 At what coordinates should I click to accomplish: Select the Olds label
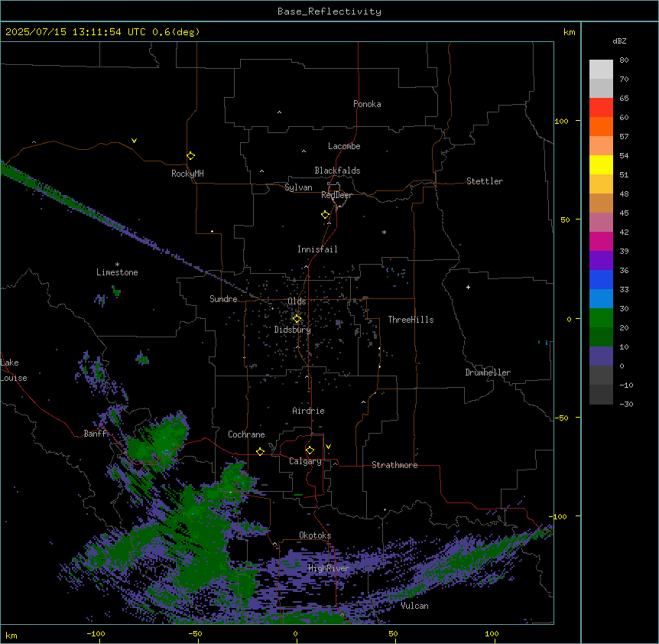(x=297, y=301)
